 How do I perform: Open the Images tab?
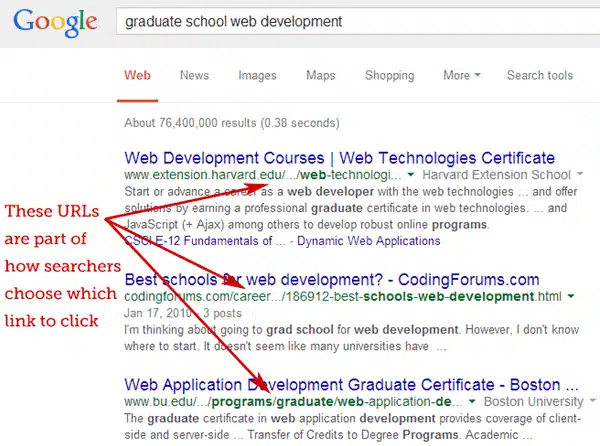(258, 75)
